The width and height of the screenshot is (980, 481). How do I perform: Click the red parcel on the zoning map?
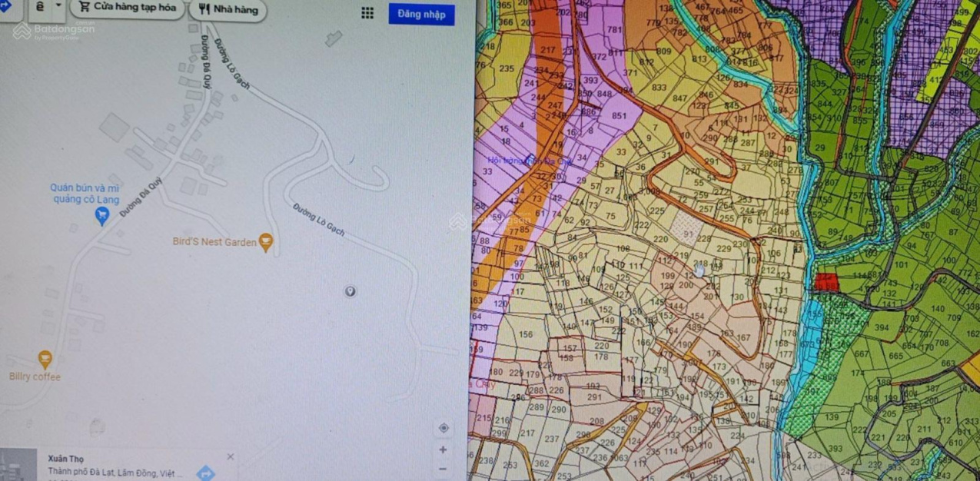tap(826, 282)
